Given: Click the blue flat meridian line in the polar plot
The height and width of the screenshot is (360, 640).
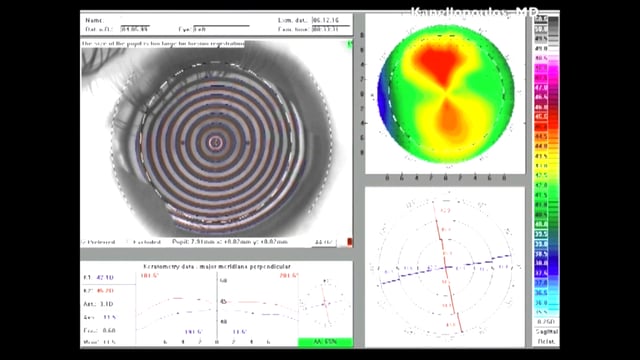Looking at the screenshot, I should click(447, 268).
